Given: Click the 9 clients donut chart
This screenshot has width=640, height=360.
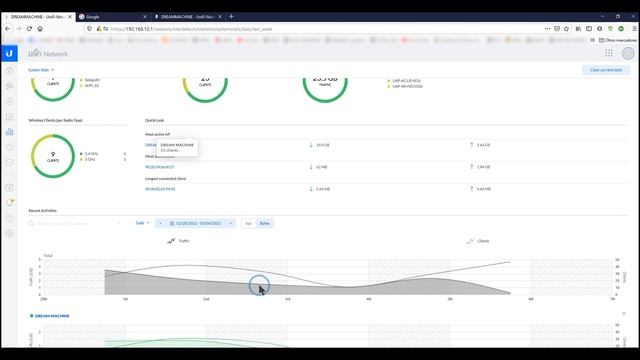Looking at the screenshot, I should [53, 156].
